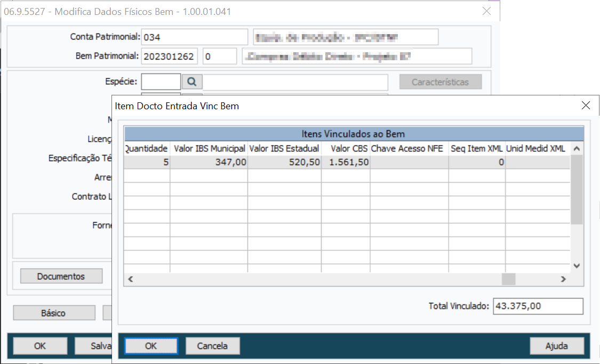Close the Item Docto Entrada Vinc Bem dialog
This screenshot has height=364, width=600.
[586, 106]
